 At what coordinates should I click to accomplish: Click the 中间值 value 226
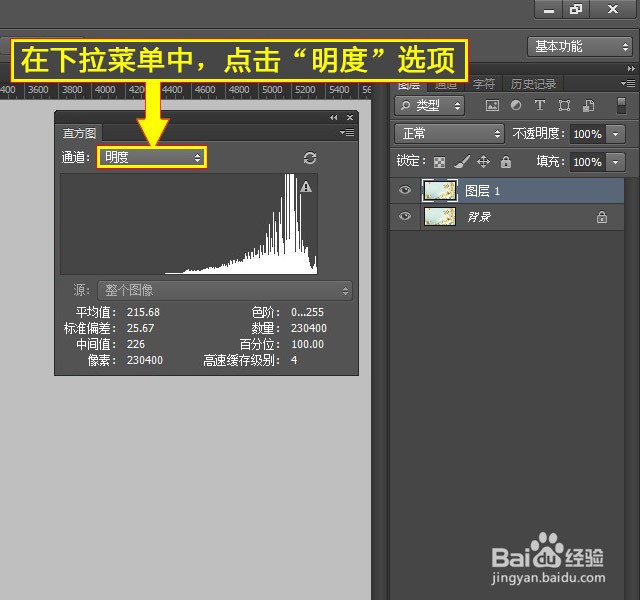coord(136,344)
